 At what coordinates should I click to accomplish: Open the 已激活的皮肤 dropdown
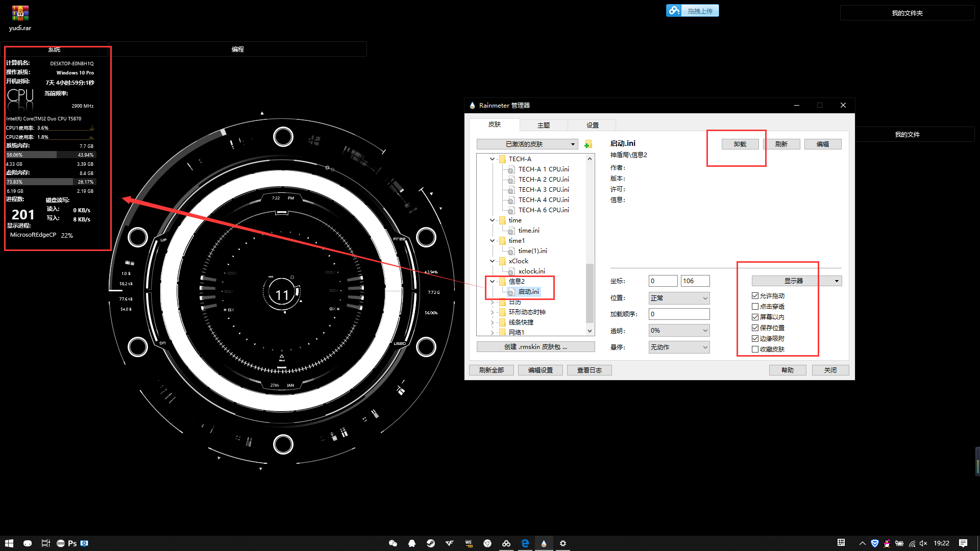click(527, 144)
